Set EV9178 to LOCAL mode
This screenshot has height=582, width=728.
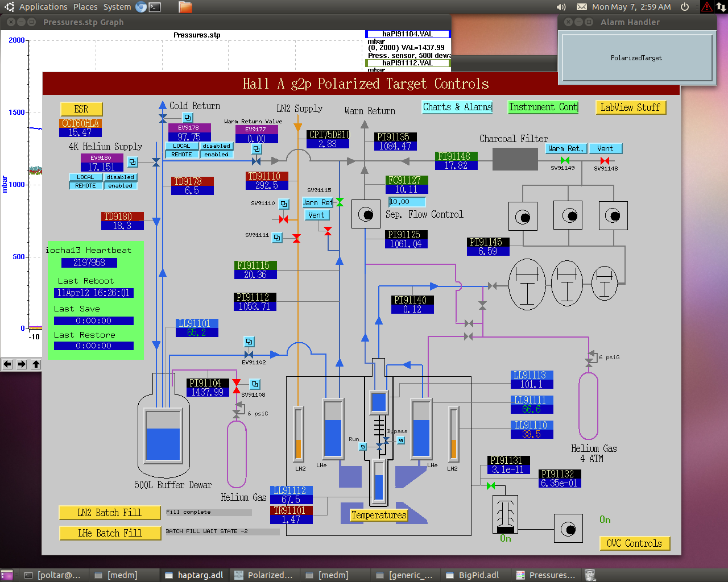(181, 146)
